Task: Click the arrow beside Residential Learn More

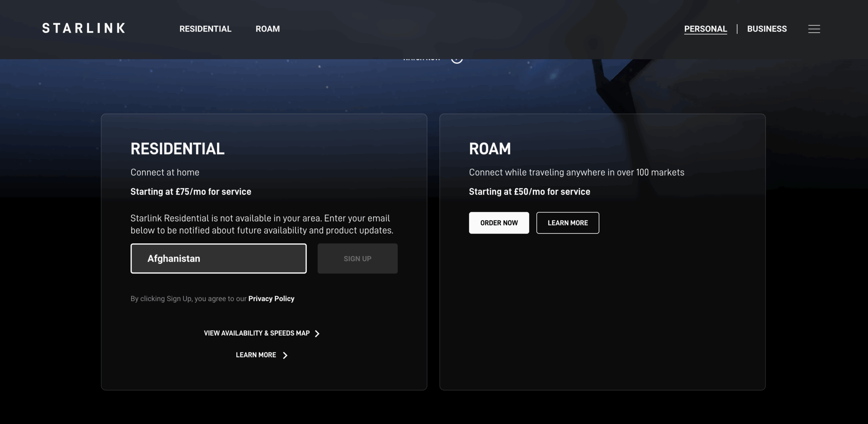Action: [285, 355]
